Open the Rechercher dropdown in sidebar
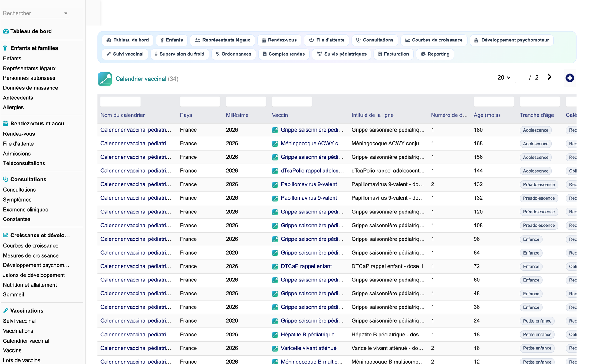 point(35,13)
